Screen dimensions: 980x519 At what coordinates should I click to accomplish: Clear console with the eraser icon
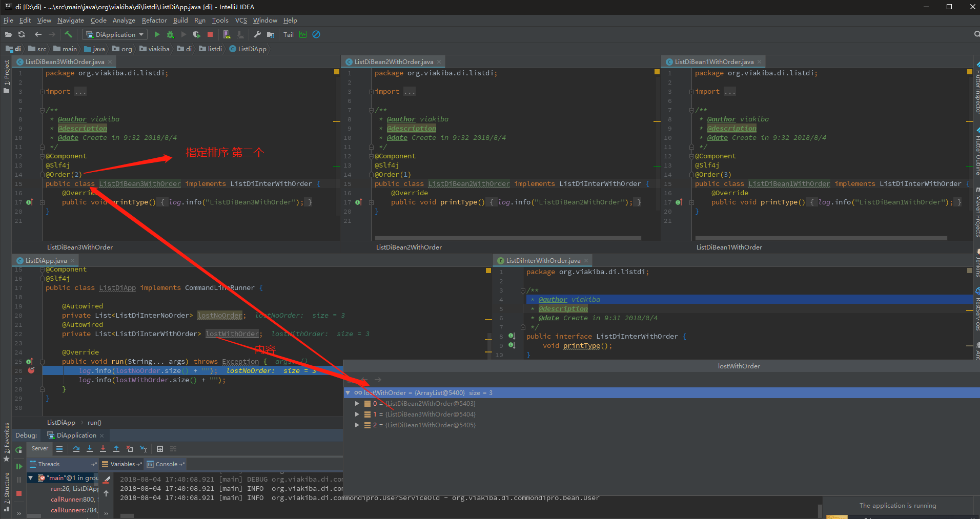tap(107, 480)
